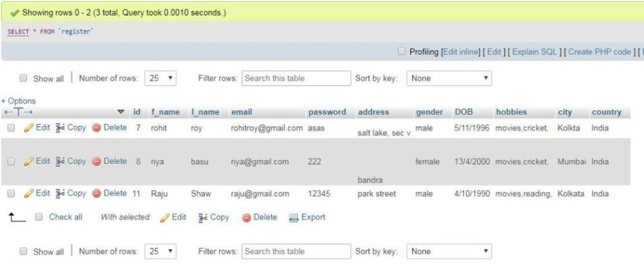Screen dimensions: 644x264
Task: Open the top Sort by key dropdown
Action: pos(449,78)
